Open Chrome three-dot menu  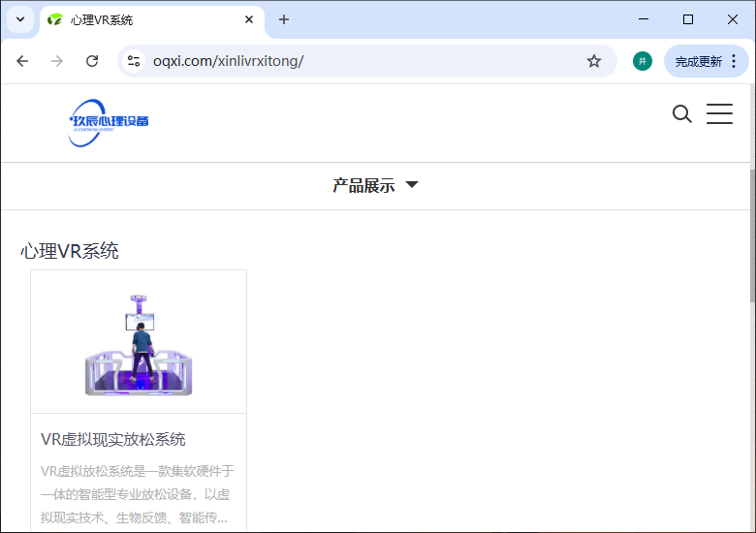pos(734,61)
